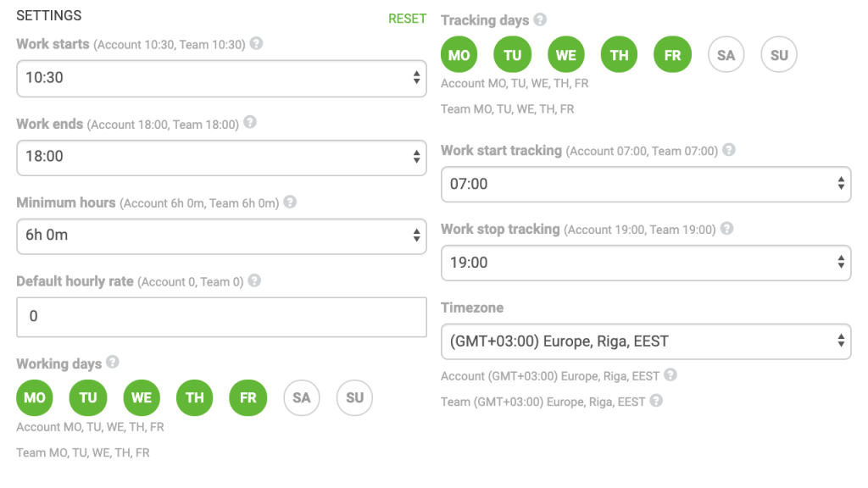Click the Default hourly rate help icon
The width and height of the screenshot is (868, 488).
253,280
